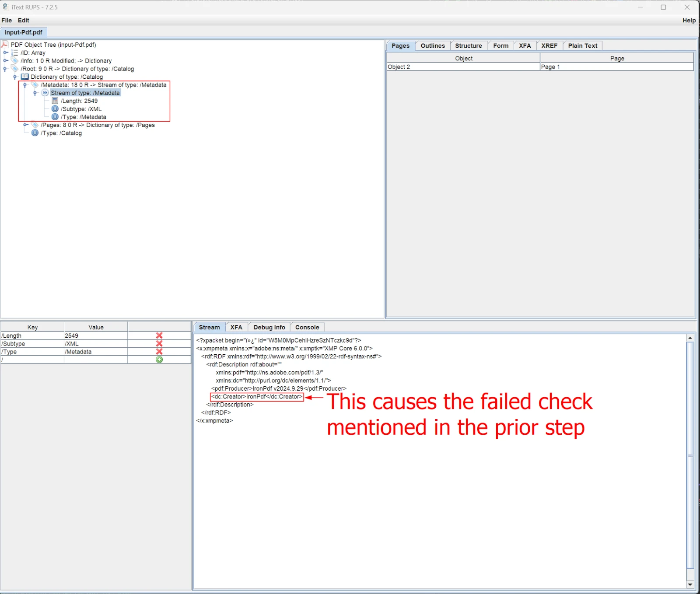Expand the /Info: 1 0 R node
Screen dimensions: 700x594
pos(6,61)
